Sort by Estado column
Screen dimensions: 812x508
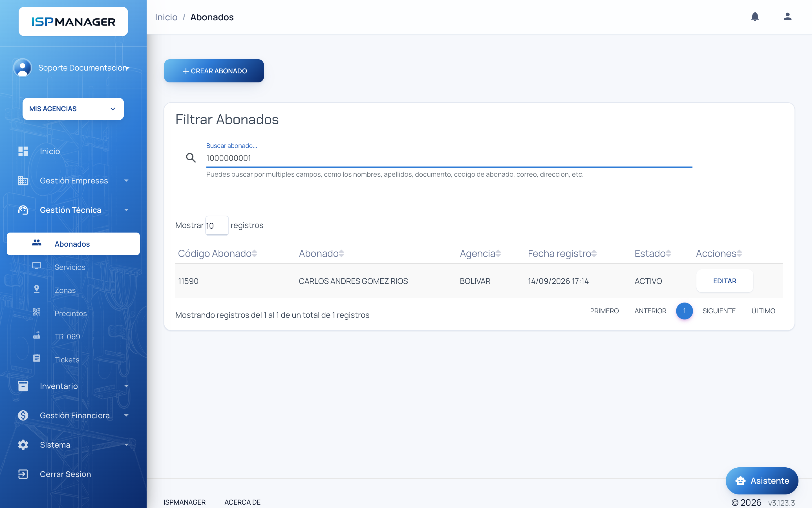point(653,253)
